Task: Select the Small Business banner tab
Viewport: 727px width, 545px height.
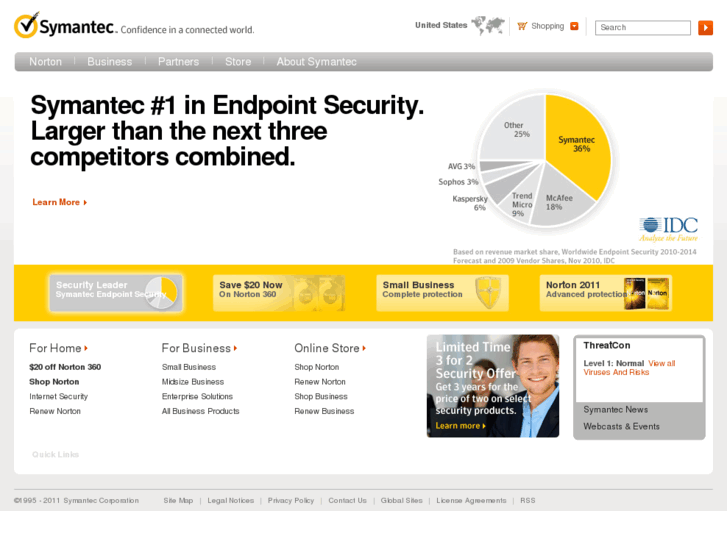Action: [442, 293]
